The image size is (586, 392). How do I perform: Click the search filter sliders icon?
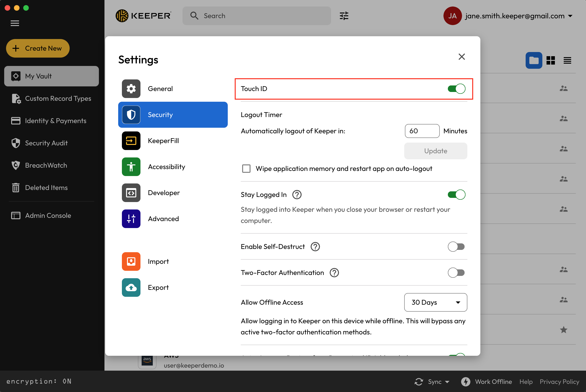(344, 16)
